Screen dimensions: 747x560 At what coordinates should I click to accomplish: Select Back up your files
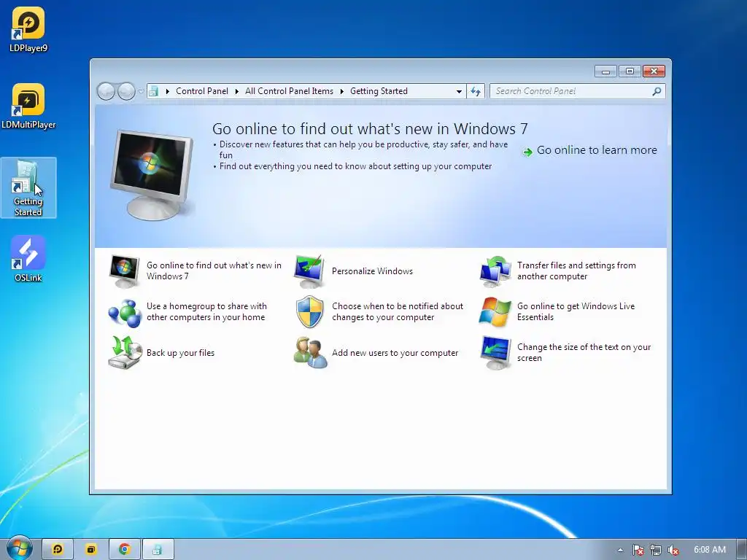180,353
